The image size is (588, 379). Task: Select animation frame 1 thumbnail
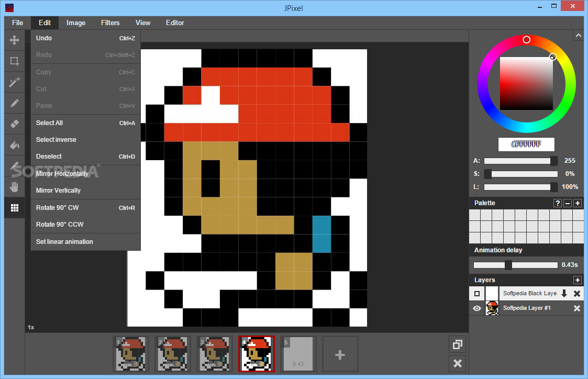coord(131,354)
